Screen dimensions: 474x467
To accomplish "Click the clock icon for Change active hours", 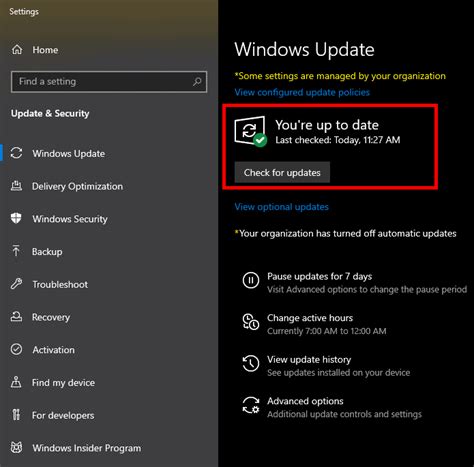I will pyautogui.click(x=251, y=322).
